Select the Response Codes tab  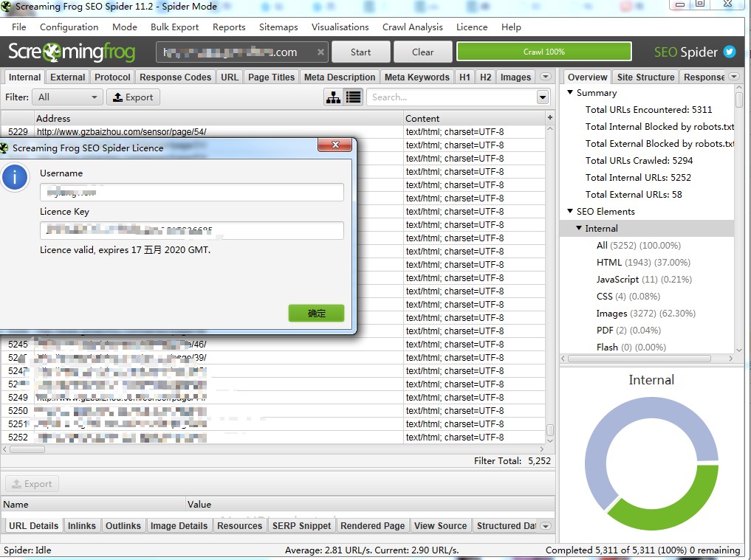pos(175,77)
